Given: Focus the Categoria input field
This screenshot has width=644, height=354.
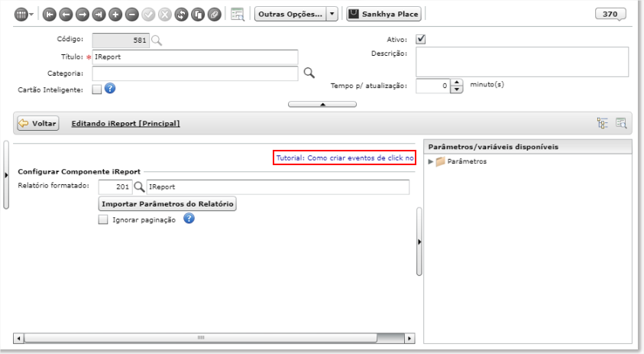Looking at the screenshot, I should (x=195, y=73).
